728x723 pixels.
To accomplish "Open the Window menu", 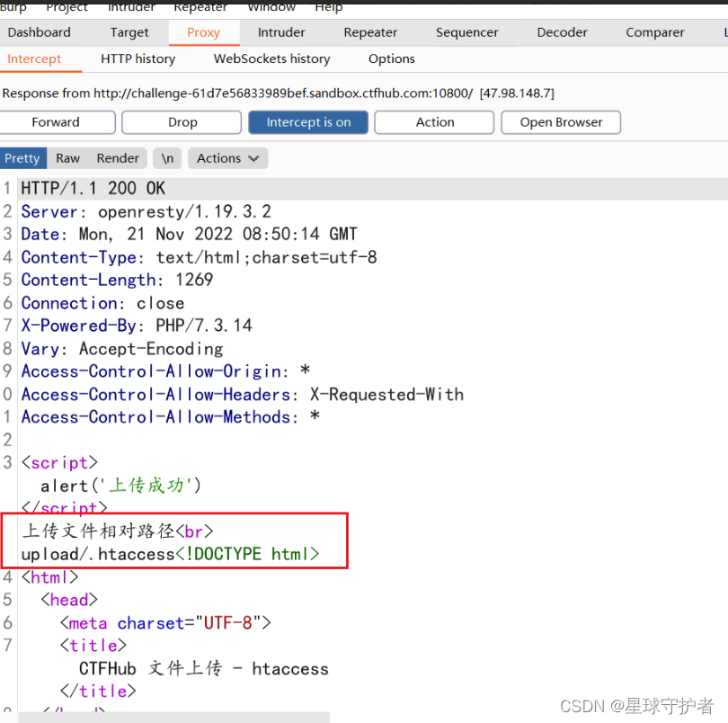I will pos(271,7).
